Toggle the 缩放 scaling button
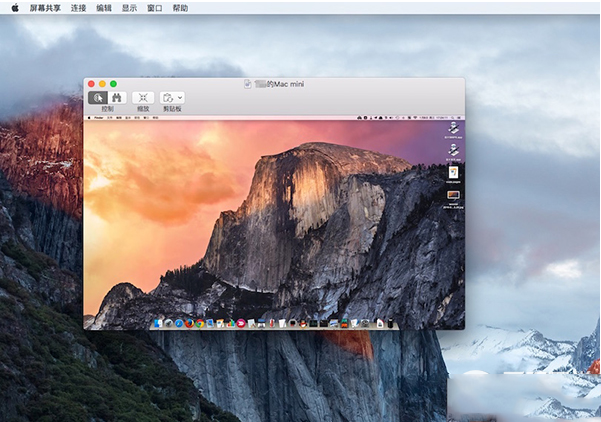The height and width of the screenshot is (422, 601). click(143, 98)
